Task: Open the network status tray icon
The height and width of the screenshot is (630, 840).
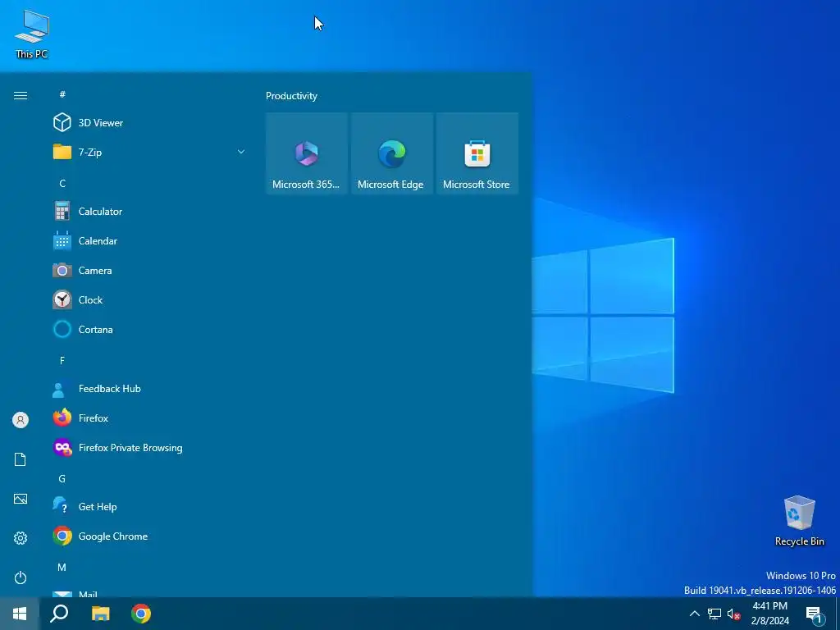Action: pyautogui.click(x=714, y=614)
